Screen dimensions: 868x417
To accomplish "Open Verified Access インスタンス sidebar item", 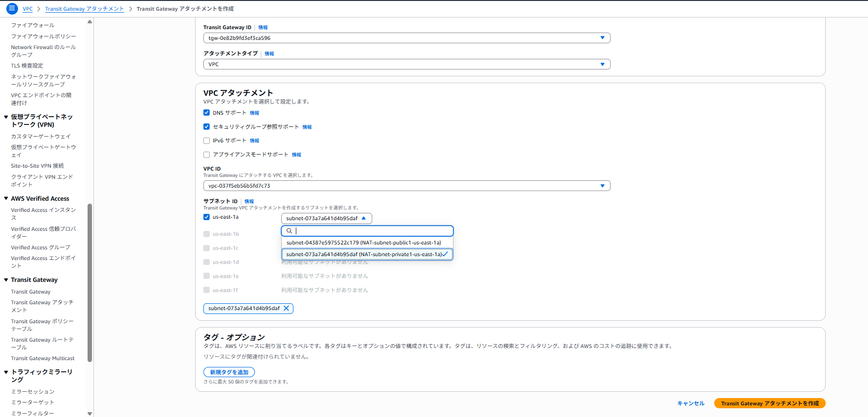I will coord(43,214).
